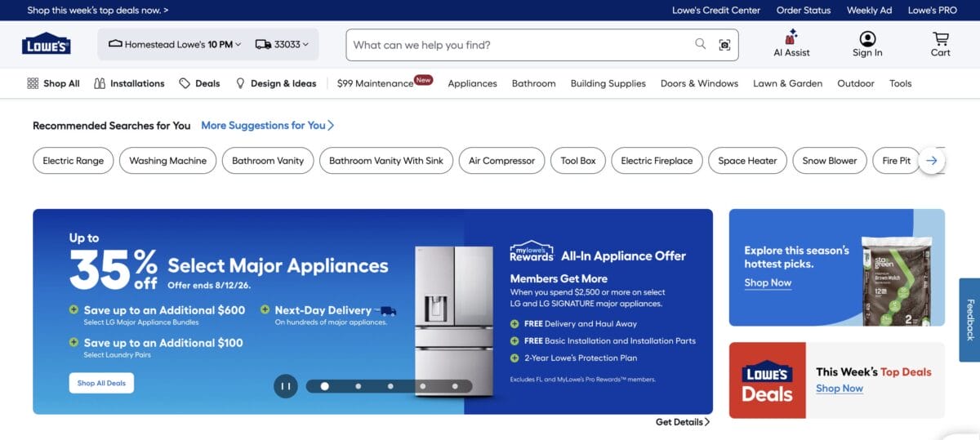Screen dimensions: 980x440
Task: Select the Electric Fireplace chip
Action: click(x=657, y=161)
